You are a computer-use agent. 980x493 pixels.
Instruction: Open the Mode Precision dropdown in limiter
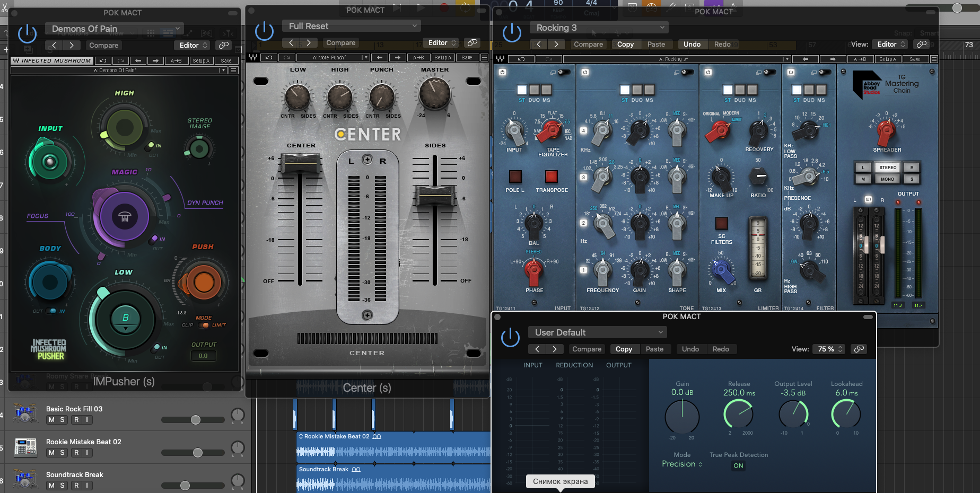tap(682, 464)
